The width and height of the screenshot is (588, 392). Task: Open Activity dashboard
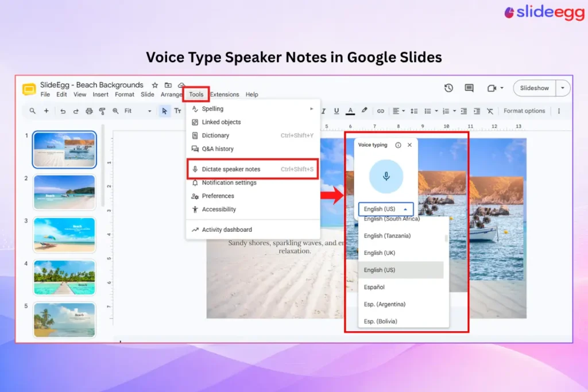pyautogui.click(x=253, y=230)
